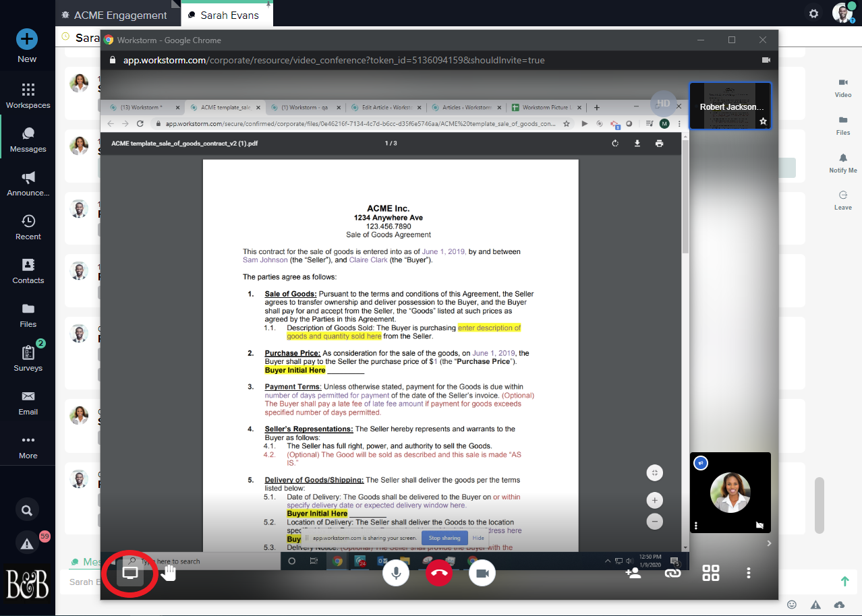Open Workspaces from the left sidebar
This screenshot has width=862, height=616.
click(28, 96)
